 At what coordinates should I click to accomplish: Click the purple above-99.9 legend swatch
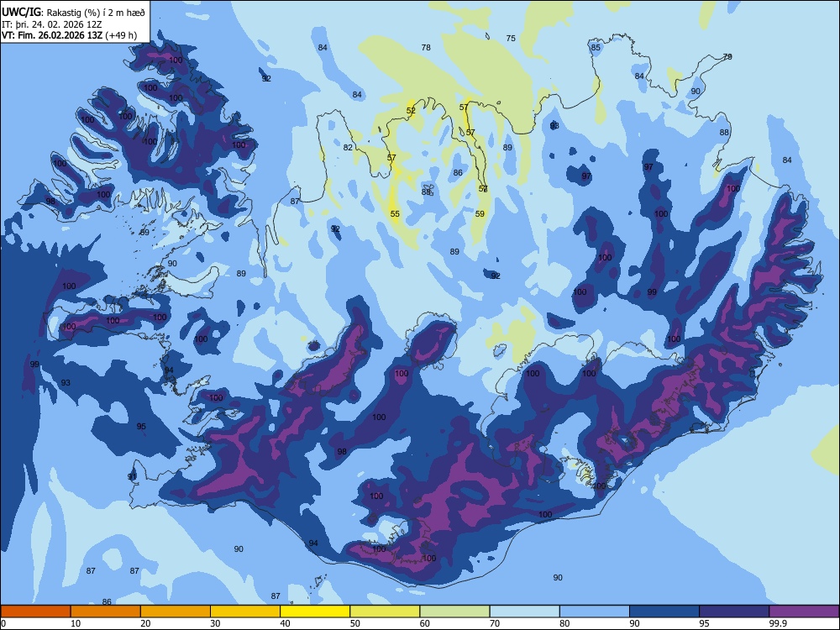[804, 612]
